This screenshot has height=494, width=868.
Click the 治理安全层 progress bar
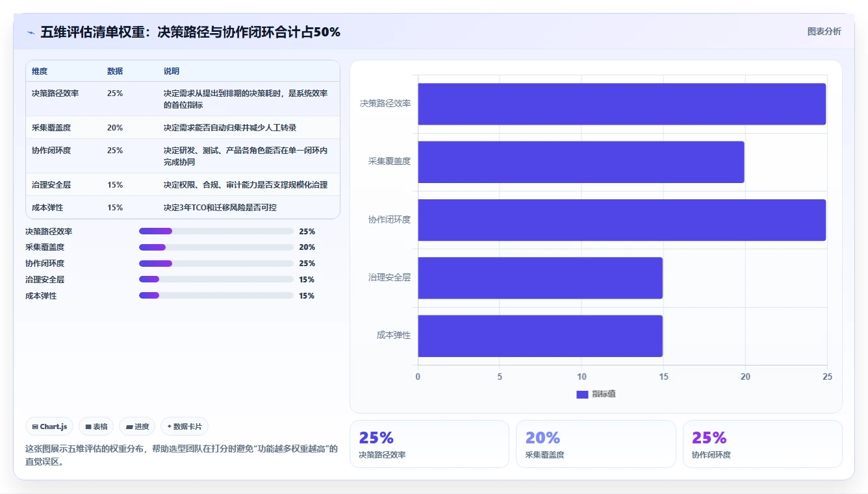216,279
